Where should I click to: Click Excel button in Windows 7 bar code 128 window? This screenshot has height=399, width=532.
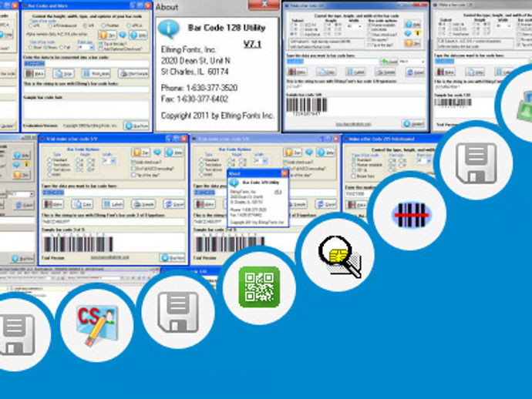coord(416,72)
